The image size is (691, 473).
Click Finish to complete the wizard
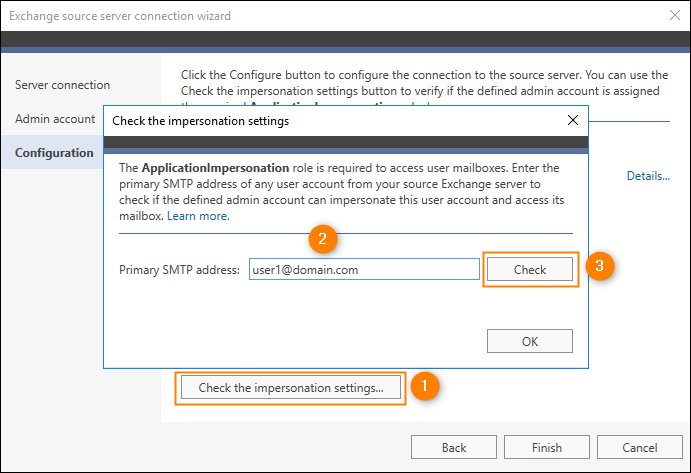pyautogui.click(x=546, y=447)
